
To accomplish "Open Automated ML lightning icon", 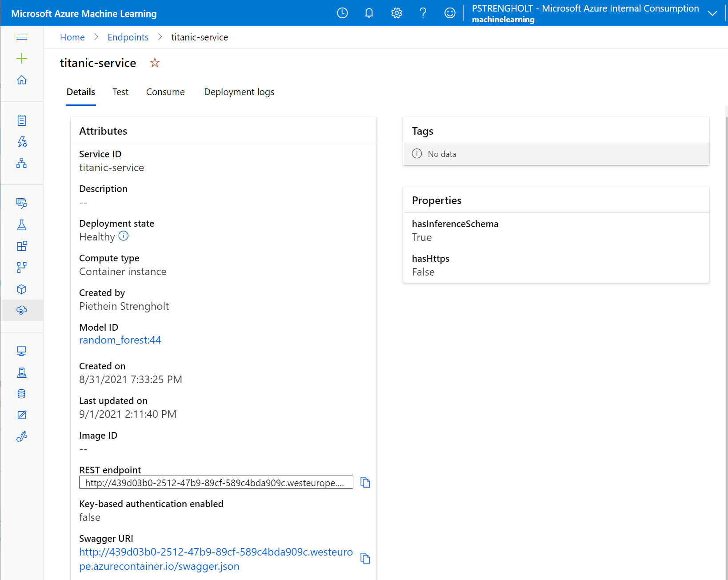I will click(x=22, y=142).
